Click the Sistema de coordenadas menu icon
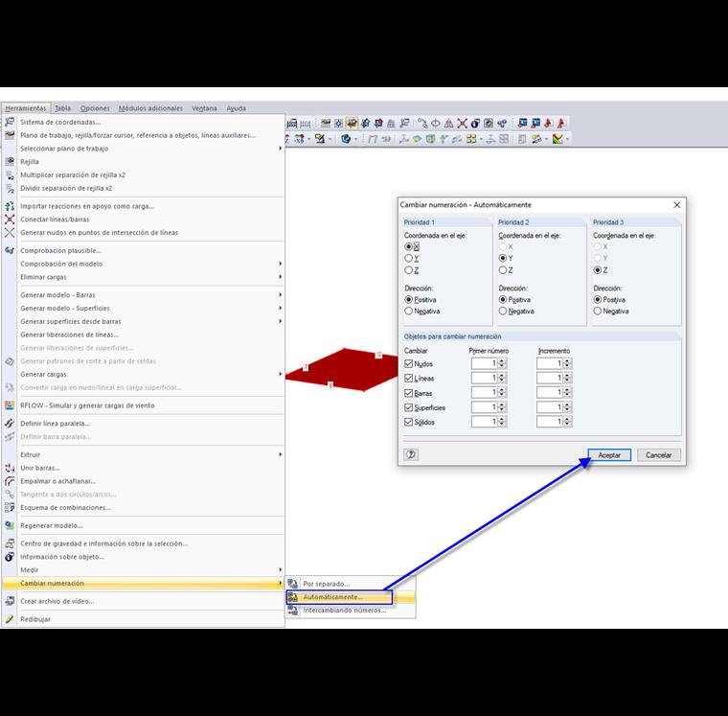This screenshot has height=716, width=728. [10, 122]
